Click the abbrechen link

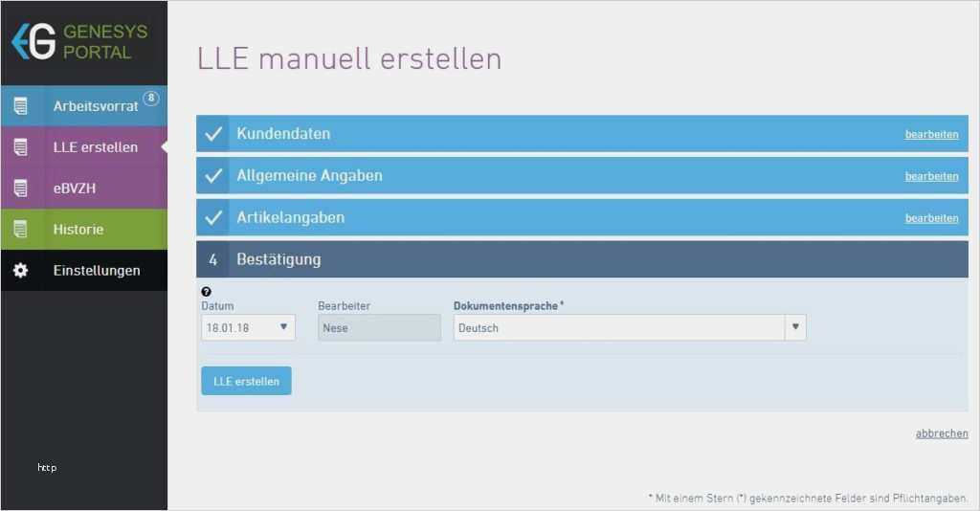coord(942,433)
